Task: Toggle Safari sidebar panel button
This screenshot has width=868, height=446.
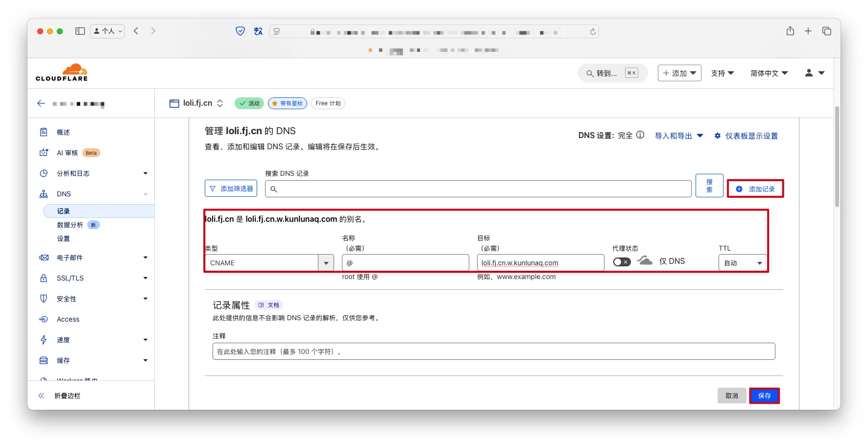Action: [x=80, y=31]
